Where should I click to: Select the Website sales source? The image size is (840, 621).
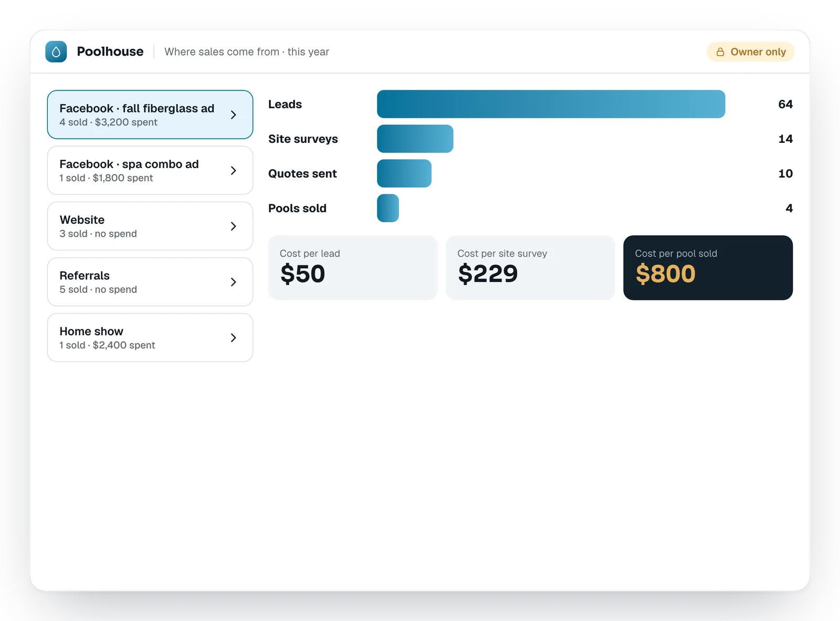[x=150, y=226]
